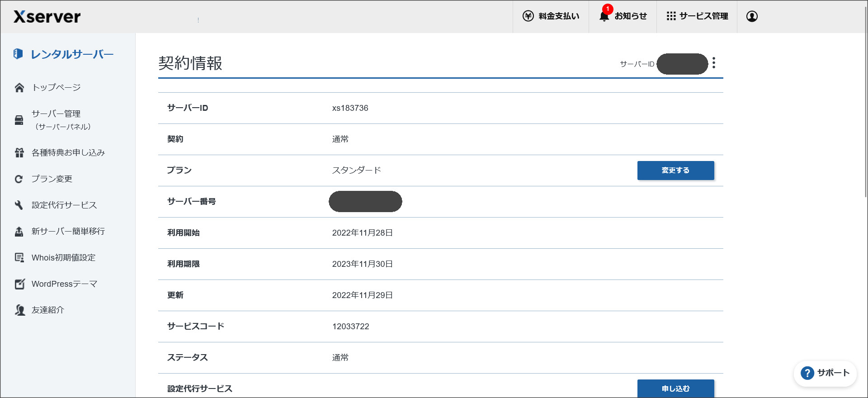Open the three-dot menu beside サーバーID
Viewport: 868px width, 398px height.
click(x=714, y=63)
